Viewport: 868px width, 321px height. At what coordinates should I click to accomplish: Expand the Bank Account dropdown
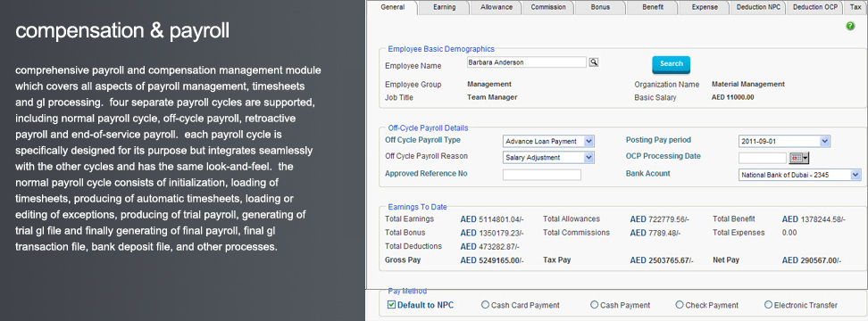pyautogui.click(x=800, y=175)
